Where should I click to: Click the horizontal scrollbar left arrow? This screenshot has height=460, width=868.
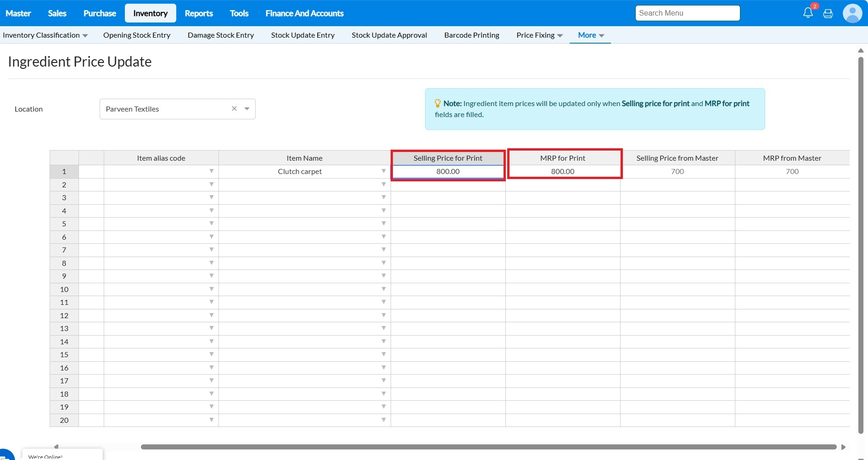(x=56, y=447)
